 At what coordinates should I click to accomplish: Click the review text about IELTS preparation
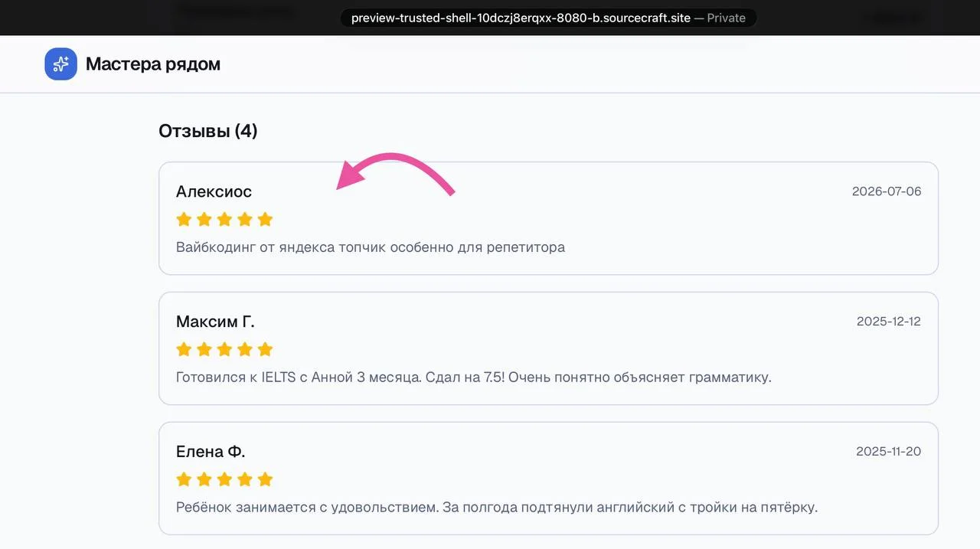[x=474, y=377]
